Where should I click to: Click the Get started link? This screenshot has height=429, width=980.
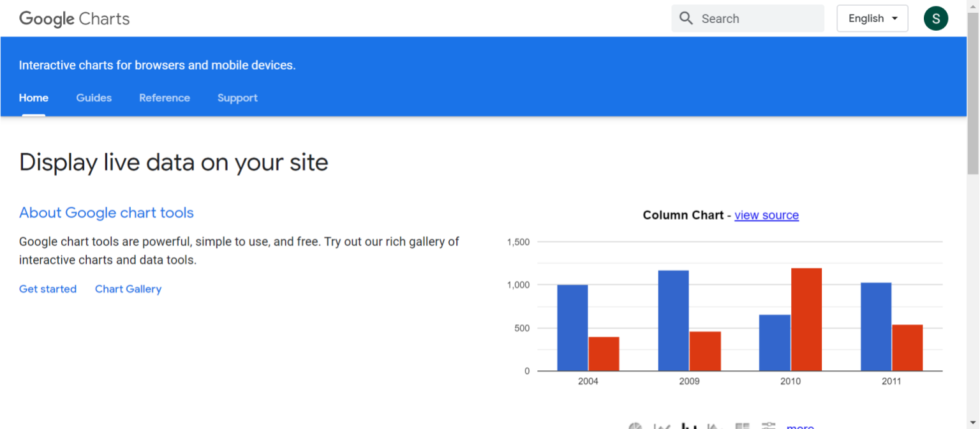48,289
